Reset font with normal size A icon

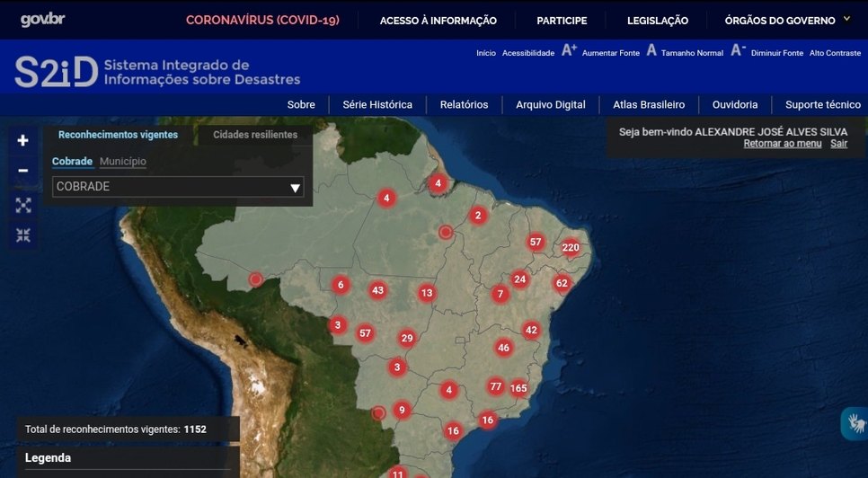(651, 51)
